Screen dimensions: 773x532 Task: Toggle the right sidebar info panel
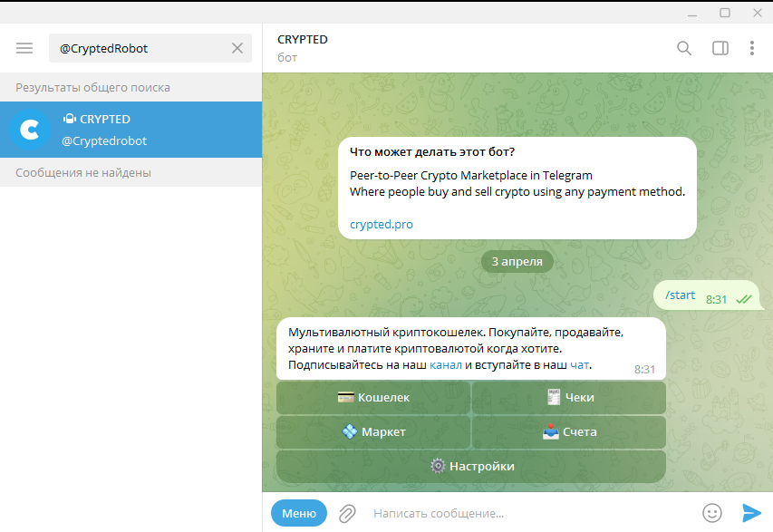coord(720,48)
